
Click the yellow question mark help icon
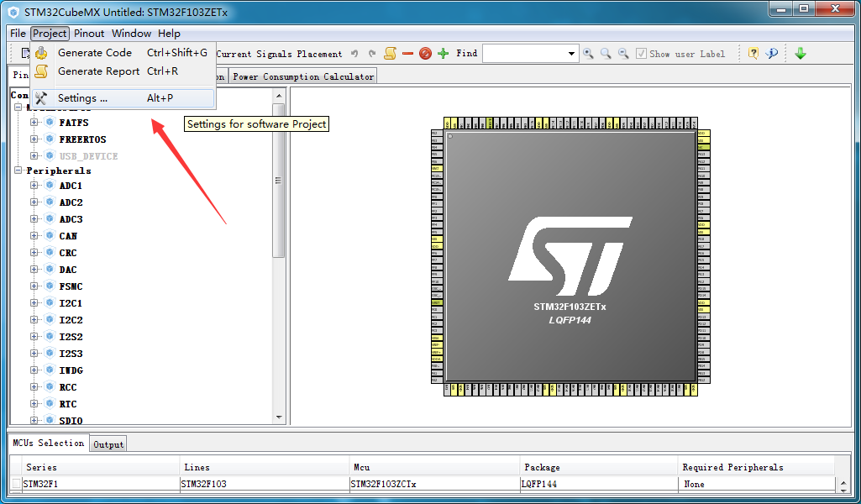(x=753, y=53)
